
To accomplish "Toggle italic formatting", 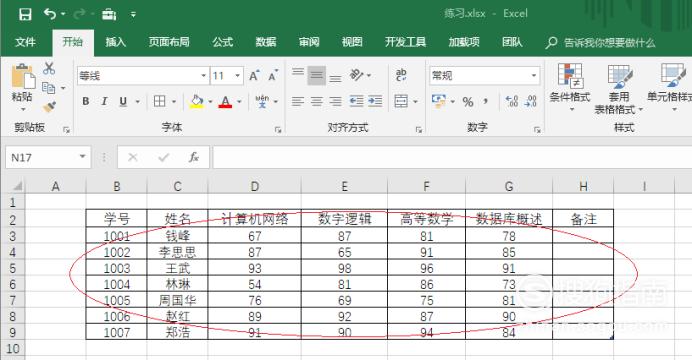I will [x=105, y=101].
